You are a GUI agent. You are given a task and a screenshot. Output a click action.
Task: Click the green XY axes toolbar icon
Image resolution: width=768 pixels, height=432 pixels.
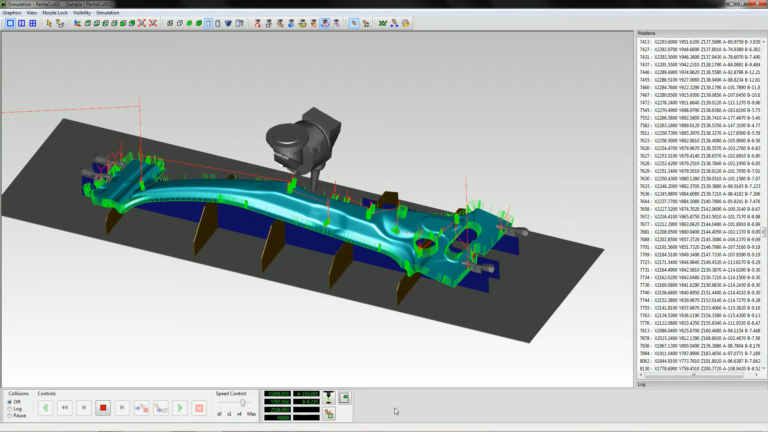click(x=383, y=23)
